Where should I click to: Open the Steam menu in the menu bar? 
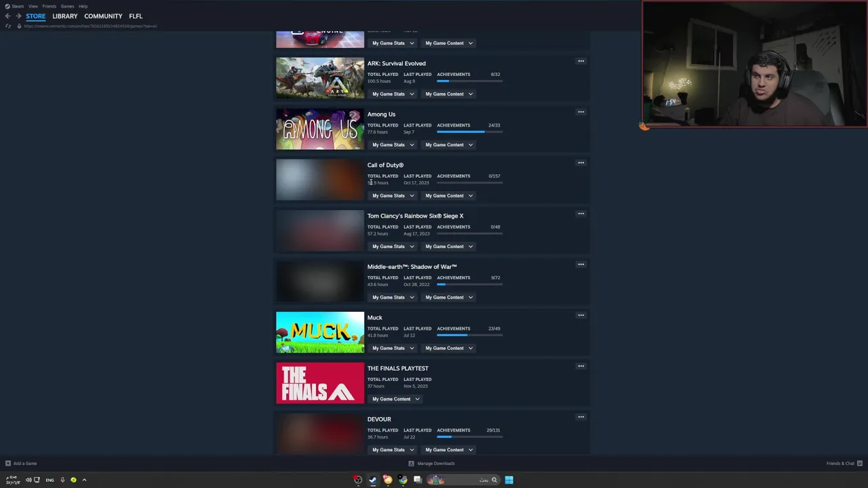[14, 6]
